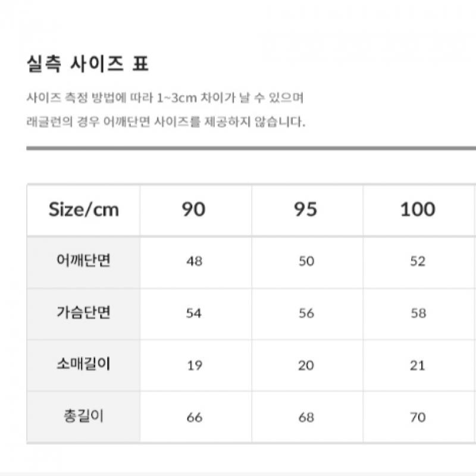Click the 실측 사이즈 표 heading
This screenshot has width=476, height=476.
[x=87, y=64]
